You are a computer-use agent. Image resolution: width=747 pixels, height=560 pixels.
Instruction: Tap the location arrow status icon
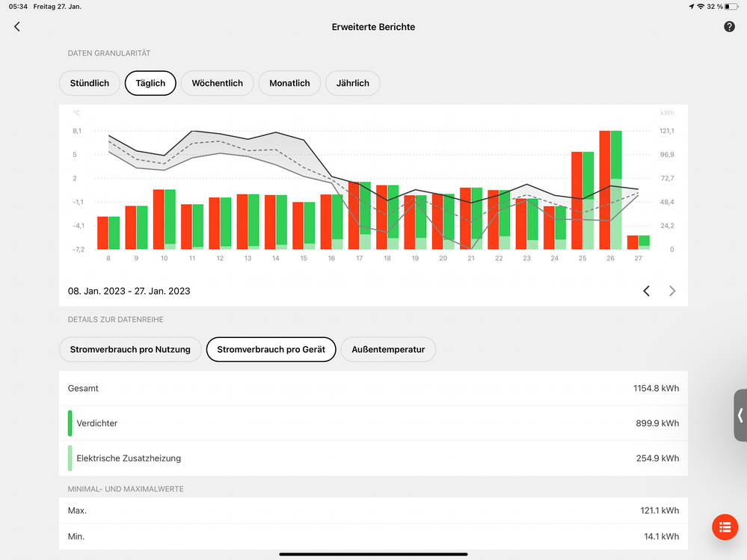[x=691, y=6]
